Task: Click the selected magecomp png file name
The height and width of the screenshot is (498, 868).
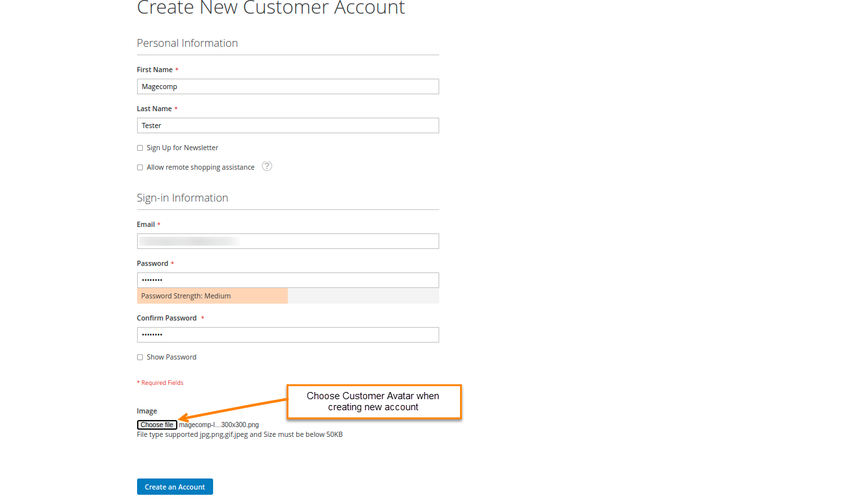Action: pos(219,425)
